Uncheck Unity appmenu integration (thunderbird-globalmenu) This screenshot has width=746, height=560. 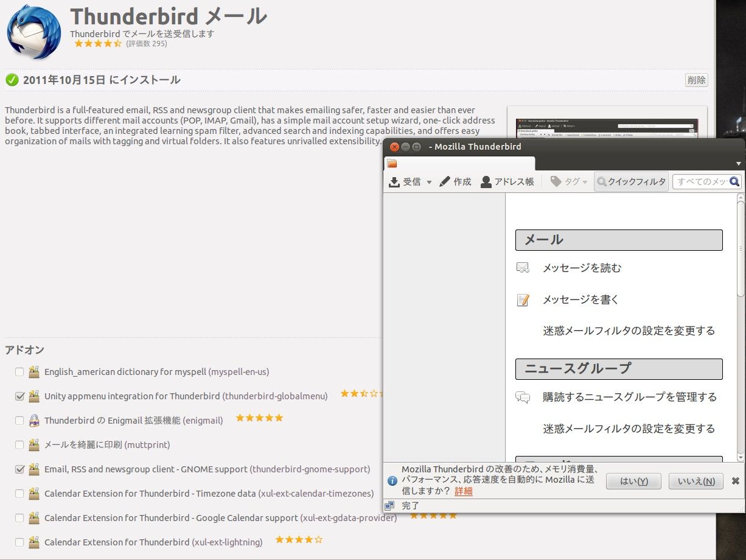19,396
